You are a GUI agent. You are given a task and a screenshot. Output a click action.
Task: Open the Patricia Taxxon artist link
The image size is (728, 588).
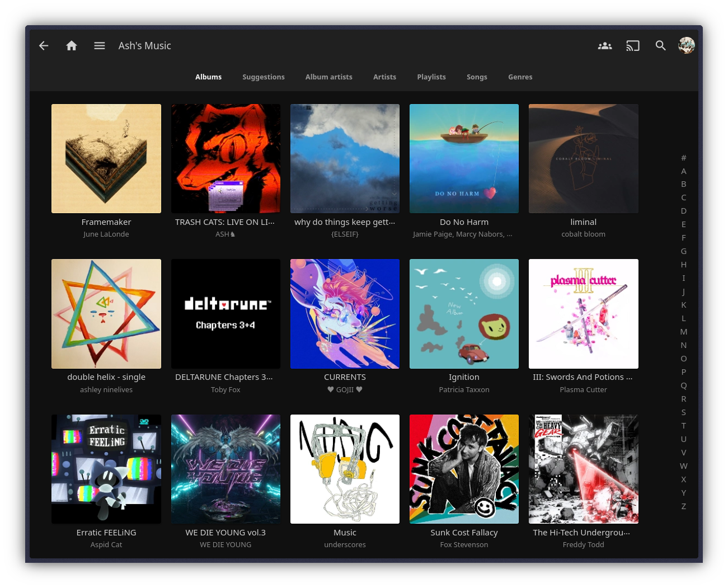(x=464, y=390)
